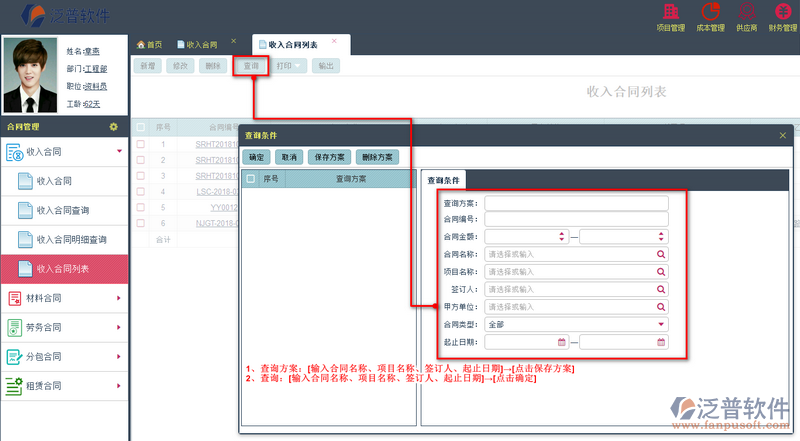Click the 合同管理 settings gear icon
Viewport: 800px width, 441px height.
[114, 127]
